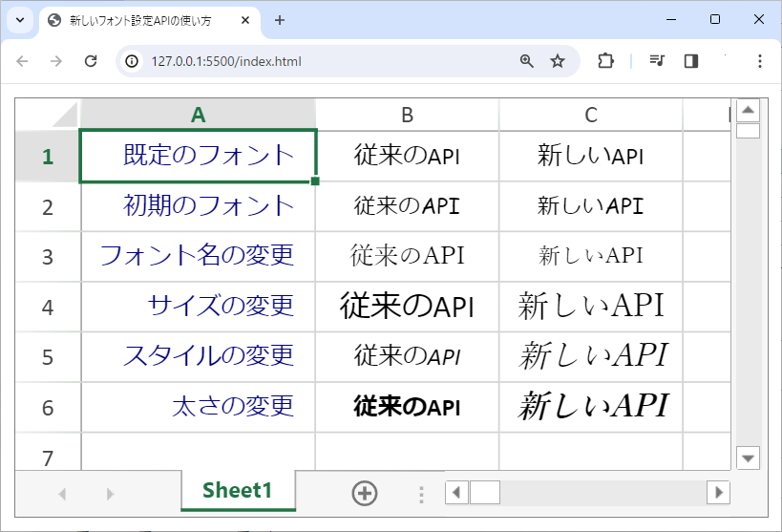782x532 pixels.
Task: Select row 5 header
Action: tap(48, 357)
